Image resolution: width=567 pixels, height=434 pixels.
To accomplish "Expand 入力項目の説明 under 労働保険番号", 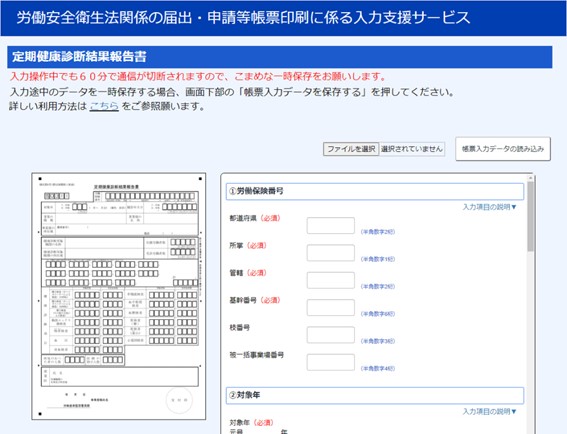I will [x=490, y=207].
